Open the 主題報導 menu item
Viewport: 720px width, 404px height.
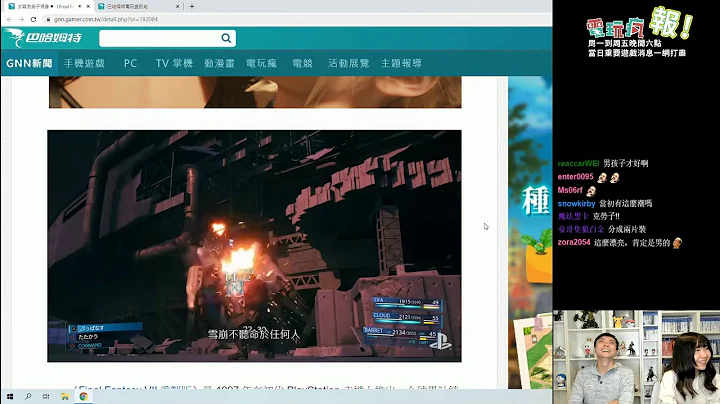pyautogui.click(x=401, y=63)
